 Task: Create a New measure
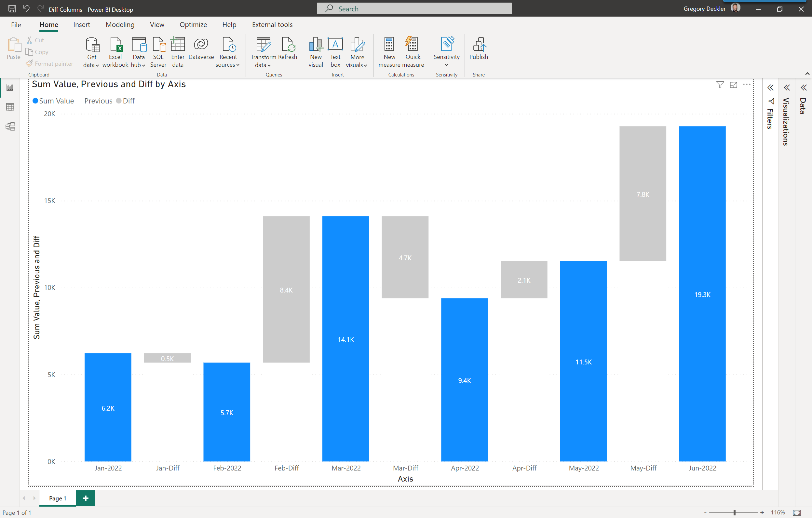coord(389,52)
